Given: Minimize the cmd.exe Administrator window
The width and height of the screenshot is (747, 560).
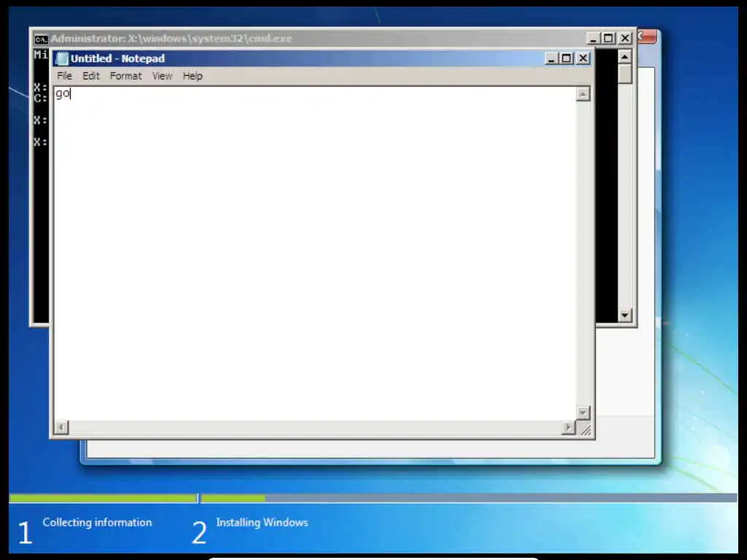Looking at the screenshot, I should click(x=593, y=38).
